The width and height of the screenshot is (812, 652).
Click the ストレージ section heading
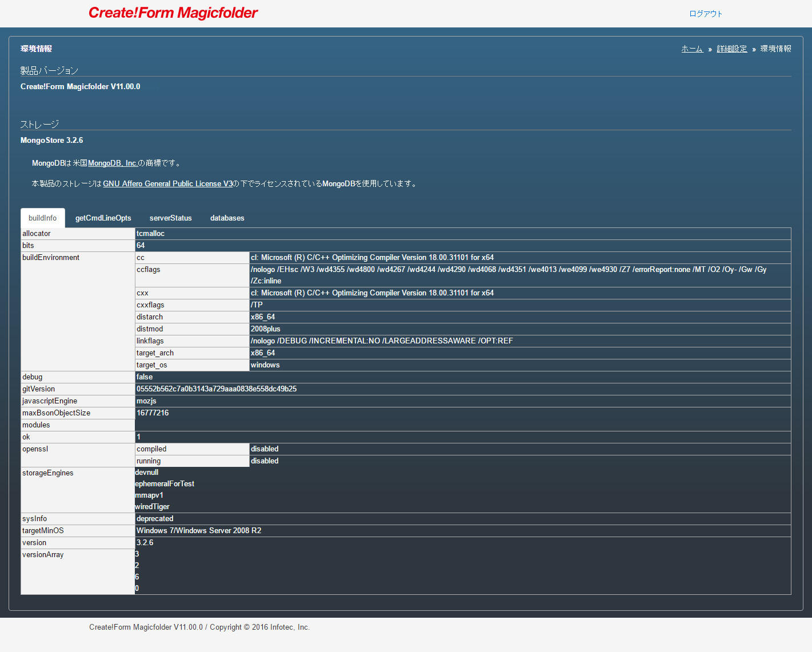click(39, 124)
